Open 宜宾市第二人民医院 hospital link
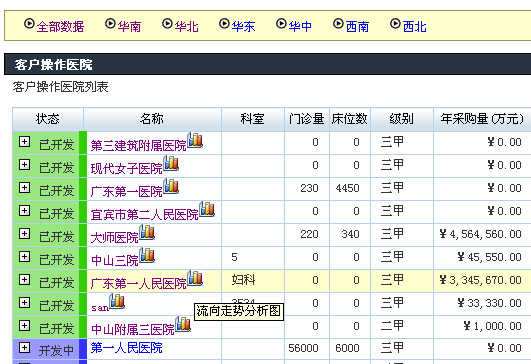The image size is (531, 364). pos(145,215)
